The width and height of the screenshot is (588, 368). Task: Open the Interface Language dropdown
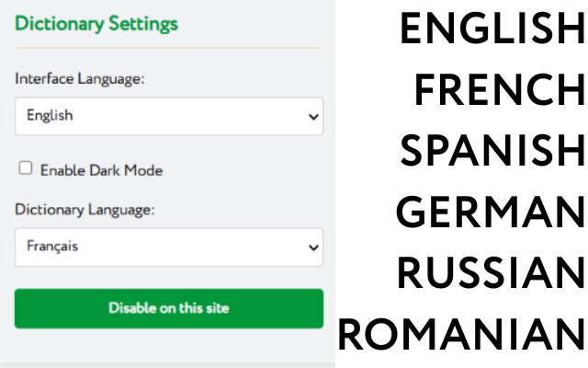[x=169, y=116]
